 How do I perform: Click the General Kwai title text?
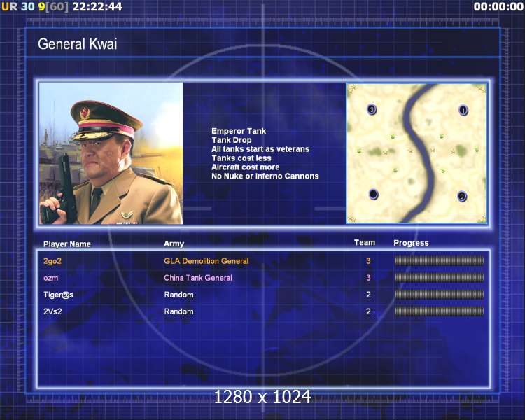point(77,44)
